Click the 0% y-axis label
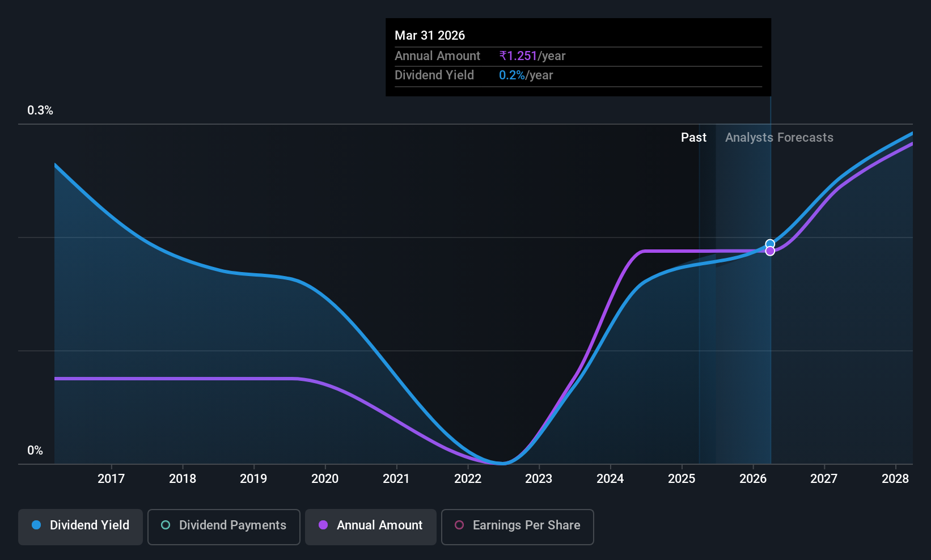 (35, 451)
